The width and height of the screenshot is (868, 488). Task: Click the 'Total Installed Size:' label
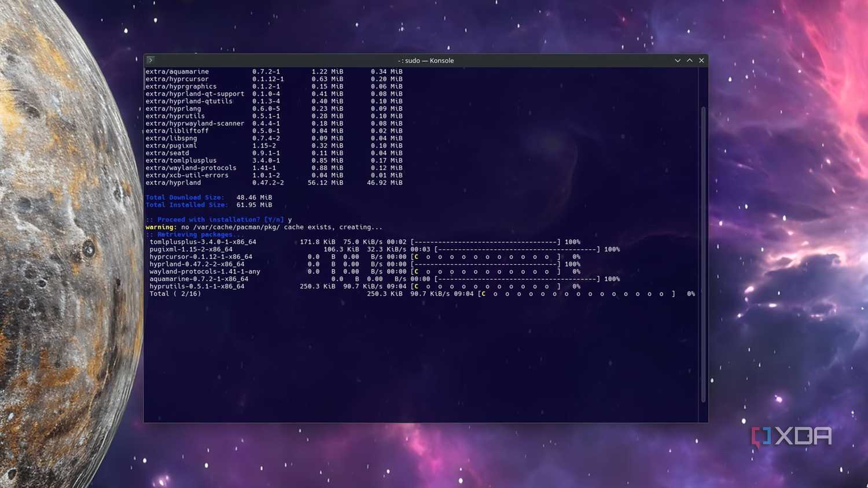pyautogui.click(x=187, y=205)
